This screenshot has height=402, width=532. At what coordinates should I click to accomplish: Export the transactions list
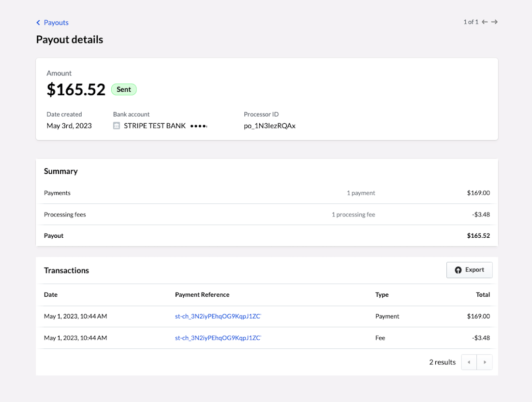coord(469,270)
